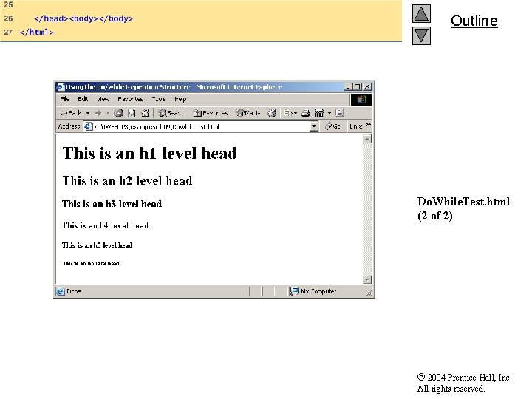Click the DoWhileTest.html caption text

pyautogui.click(x=463, y=202)
